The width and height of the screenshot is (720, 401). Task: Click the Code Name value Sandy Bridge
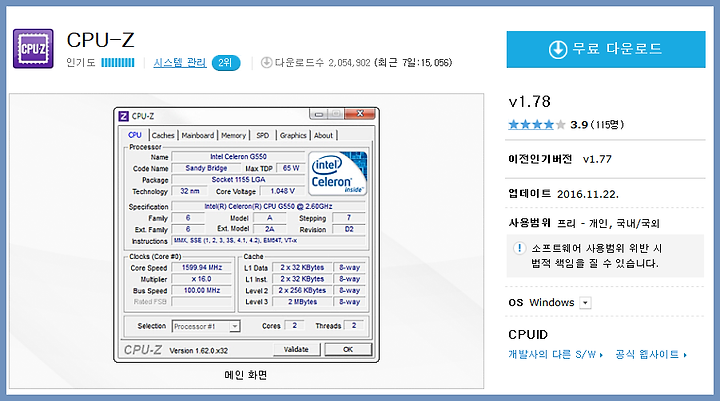coord(206,168)
